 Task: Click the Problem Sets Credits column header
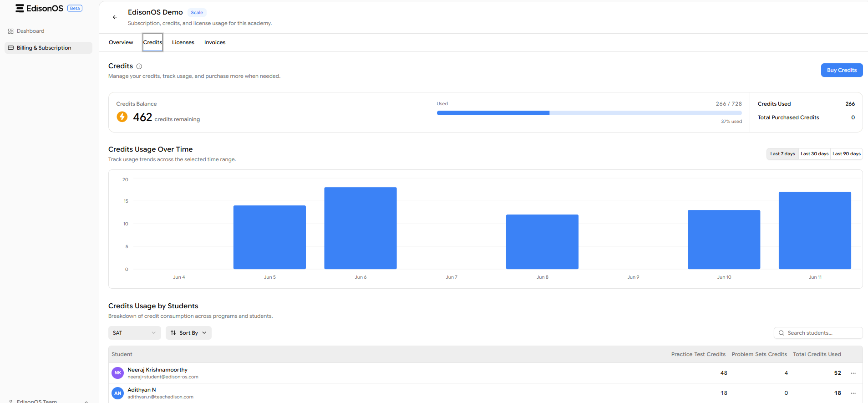click(759, 354)
